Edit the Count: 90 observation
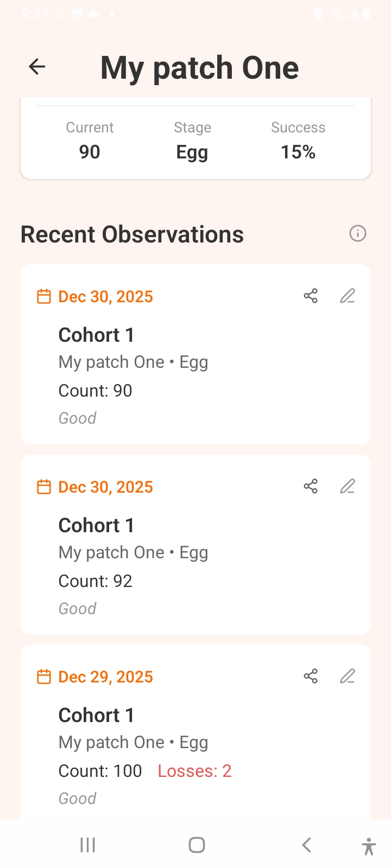Viewport: 391px width, 868px height. point(348,296)
